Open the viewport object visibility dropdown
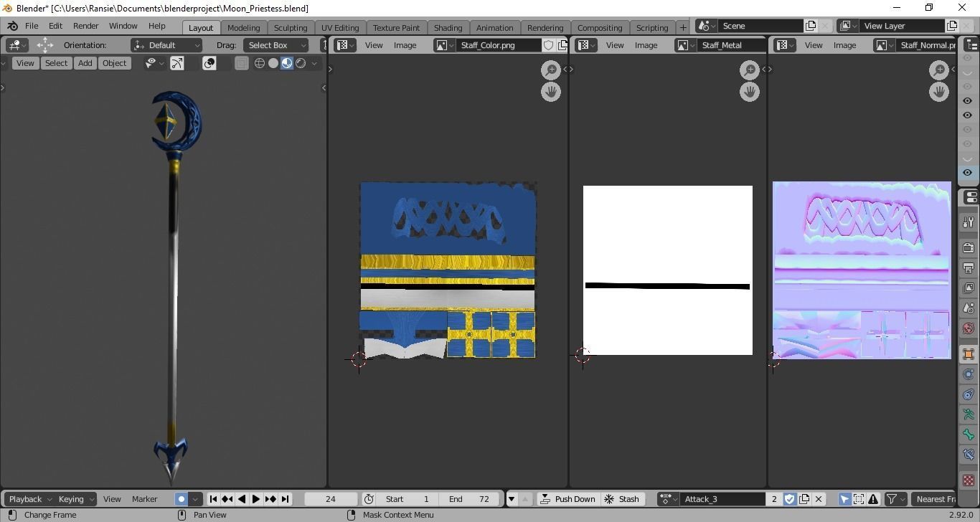Viewport: 980px width, 522px height. (154, 63)
